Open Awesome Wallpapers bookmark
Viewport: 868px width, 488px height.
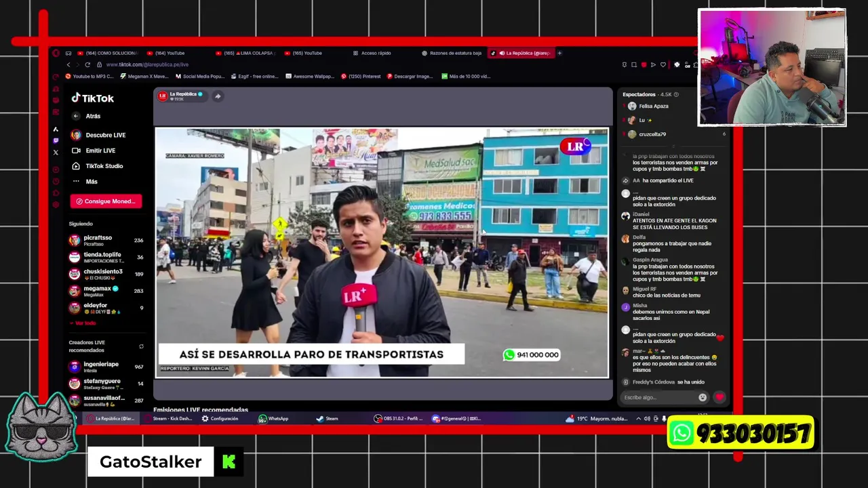tap(310, 77)
